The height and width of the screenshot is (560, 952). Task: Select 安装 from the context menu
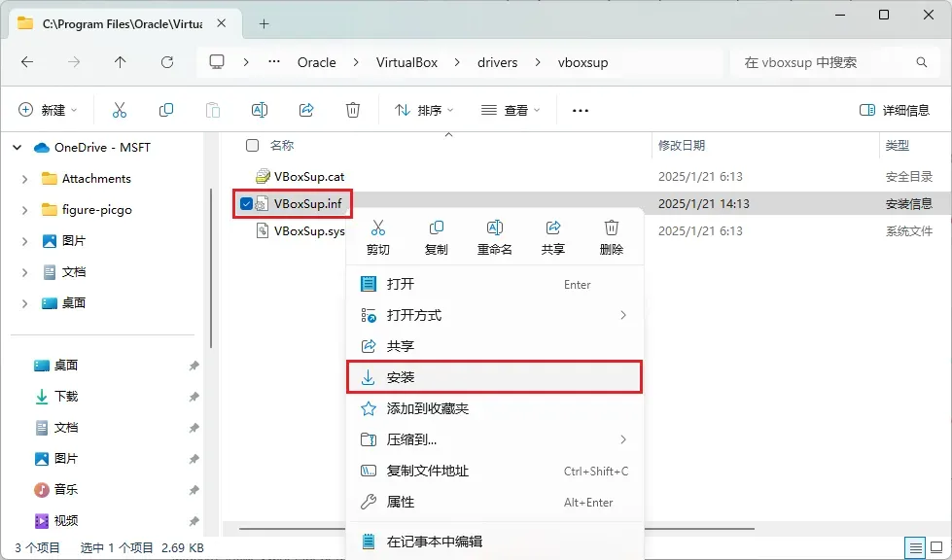(x=494, y=377)
